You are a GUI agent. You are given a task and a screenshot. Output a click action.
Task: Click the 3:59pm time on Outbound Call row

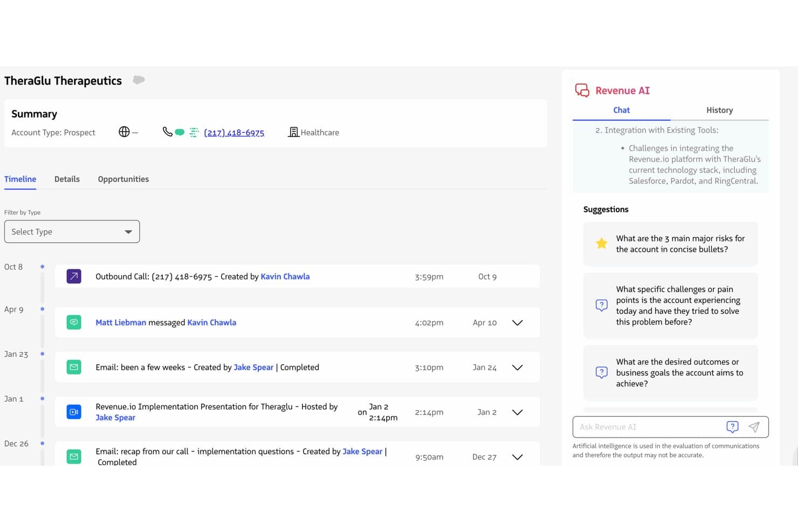click(x=429, y=277)
